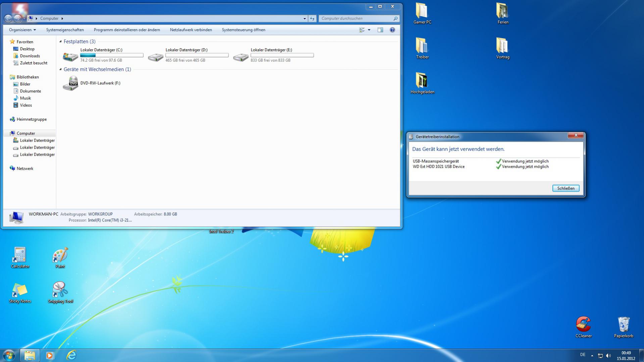Select the DVD-RW drive F: icon
The image size is (644, 362).
coord(70,83)
